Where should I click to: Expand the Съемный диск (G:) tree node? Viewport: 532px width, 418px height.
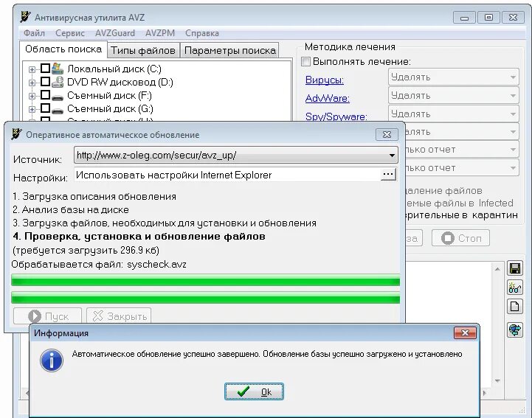32,109
